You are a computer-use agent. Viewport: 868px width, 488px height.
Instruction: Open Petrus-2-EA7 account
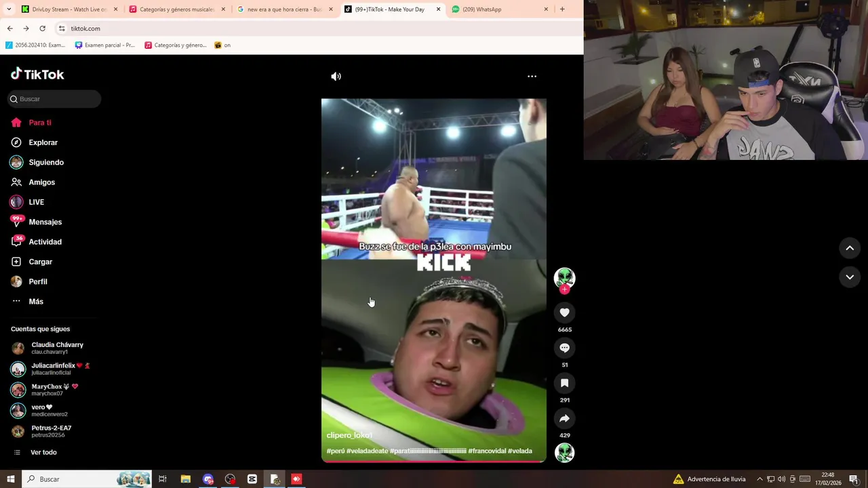click(41, 431)
